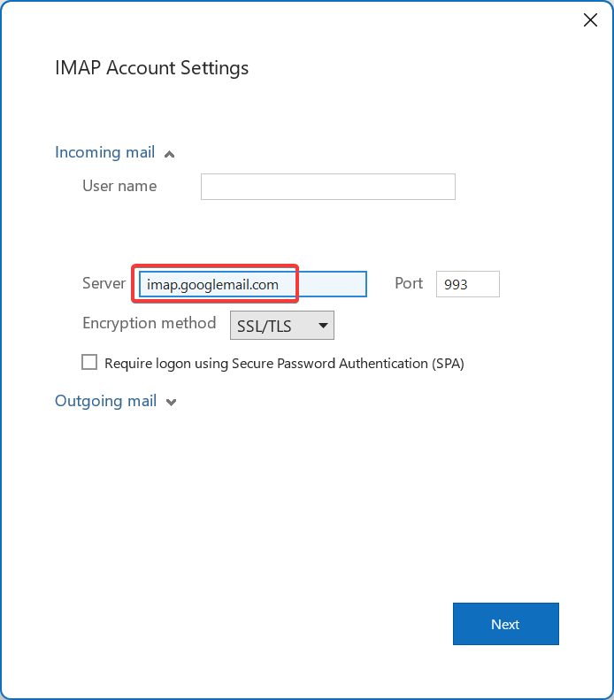Collapse the Incoming mail chevron arrow
The height and width of the screenshot is (700, 614).
coord(169,155)
